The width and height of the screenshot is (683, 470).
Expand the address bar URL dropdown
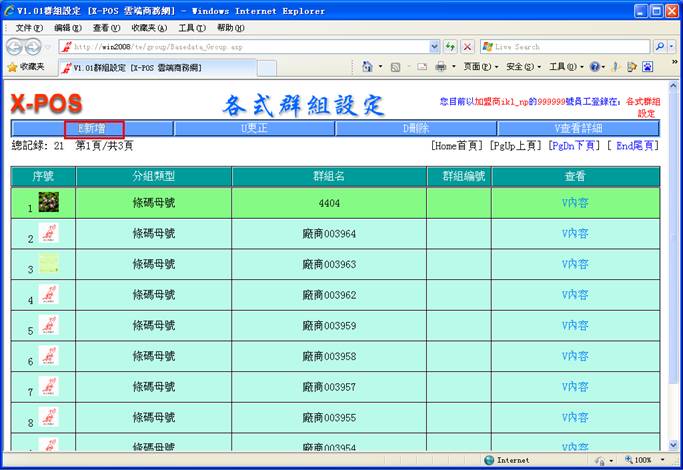[434, 47]
